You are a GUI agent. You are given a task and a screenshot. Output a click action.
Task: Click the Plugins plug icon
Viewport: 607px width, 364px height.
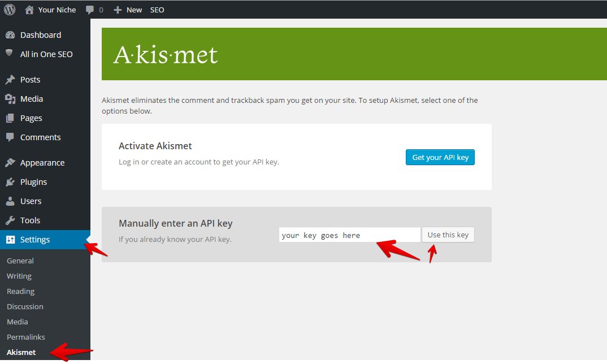point(10,182)
